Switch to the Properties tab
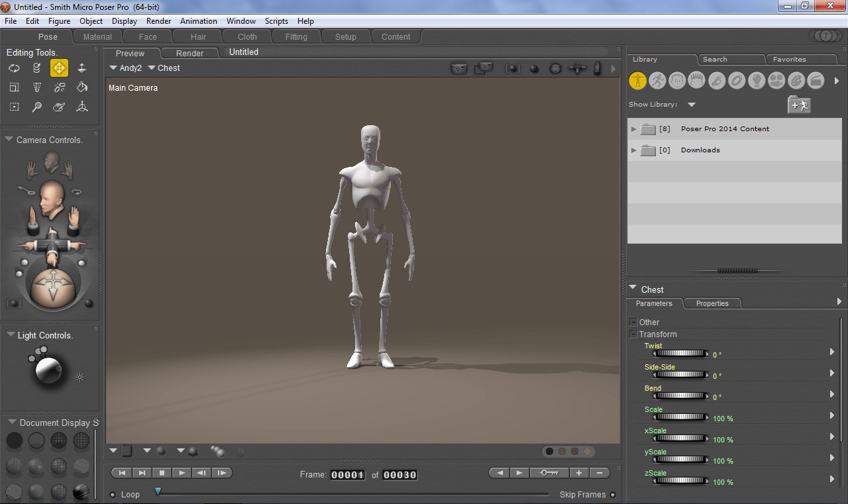 tap(712, 303)
